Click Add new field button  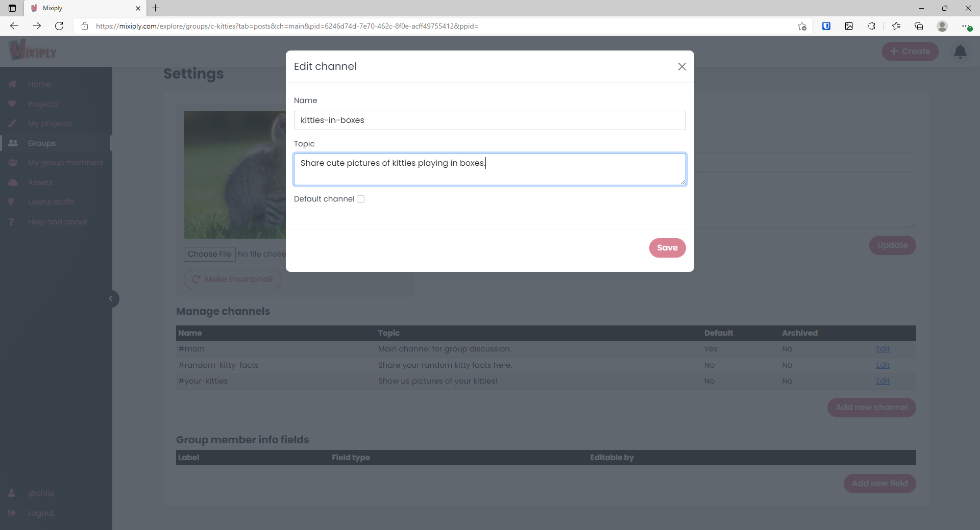point(879,484)
